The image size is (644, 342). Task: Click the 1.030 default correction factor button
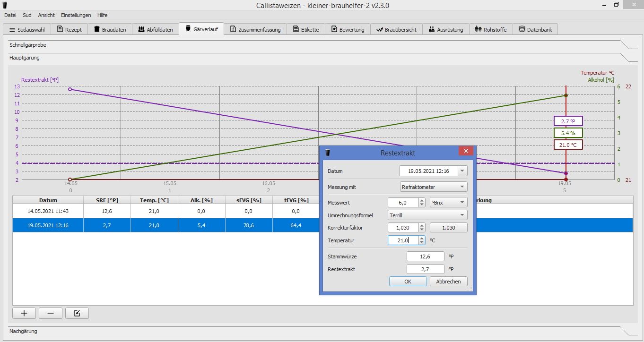click(448, 228)
